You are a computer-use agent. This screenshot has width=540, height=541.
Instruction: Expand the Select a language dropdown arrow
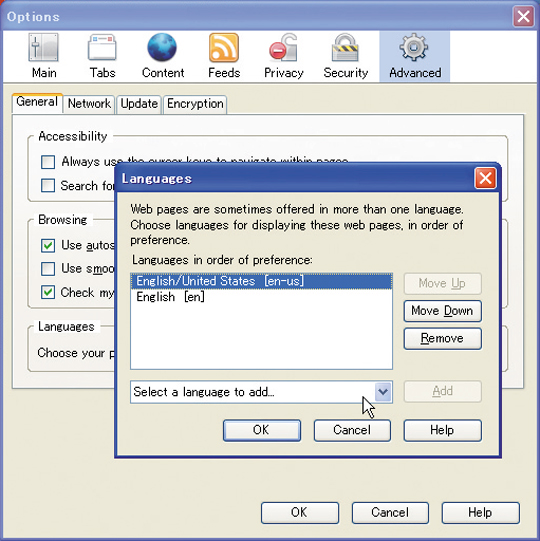click(x=383, y=392)
